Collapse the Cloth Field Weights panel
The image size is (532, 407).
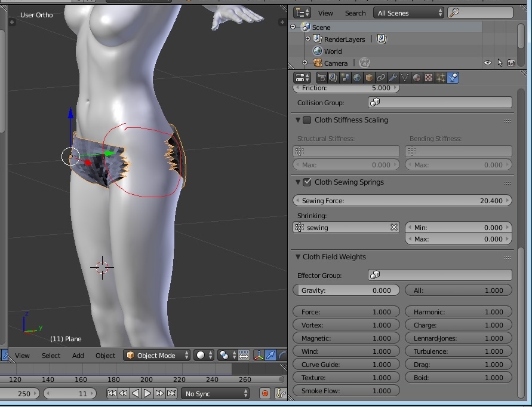298,257
